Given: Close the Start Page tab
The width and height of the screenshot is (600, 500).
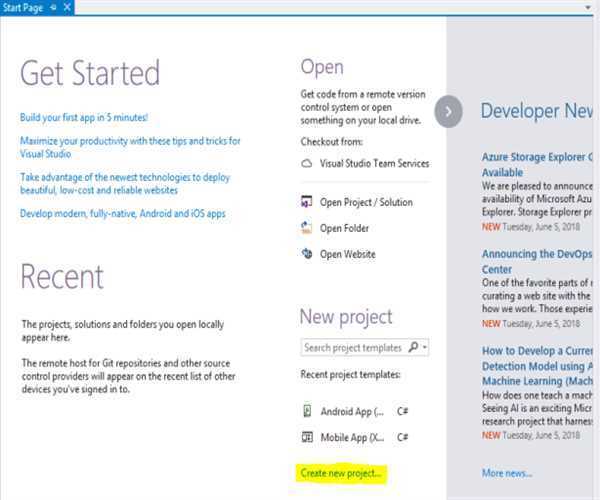Looking at the screenshot, I should point(67,7).
